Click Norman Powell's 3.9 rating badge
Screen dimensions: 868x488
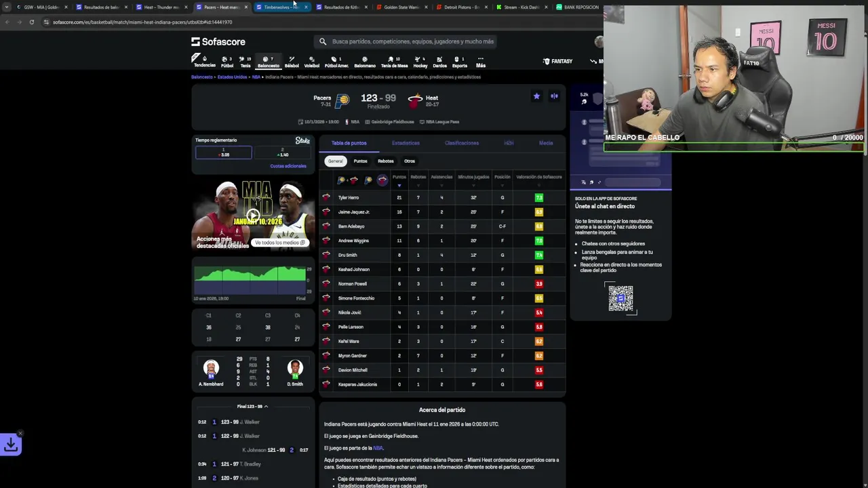(539, 284)
